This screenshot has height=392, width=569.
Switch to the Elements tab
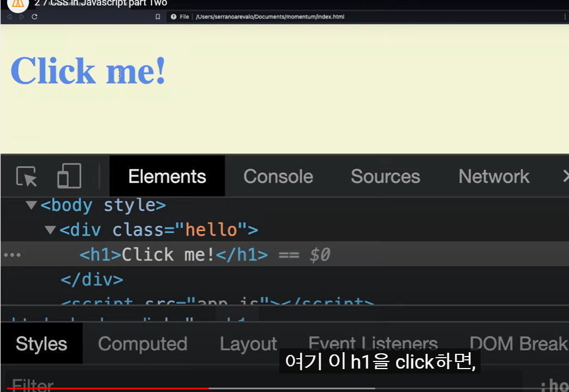[x=167, y=176]
